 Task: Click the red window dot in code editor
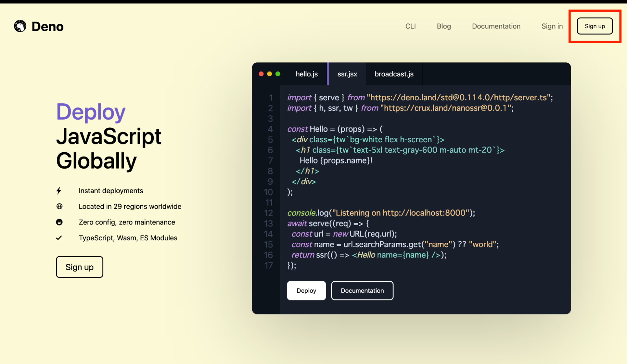point(261,74)
